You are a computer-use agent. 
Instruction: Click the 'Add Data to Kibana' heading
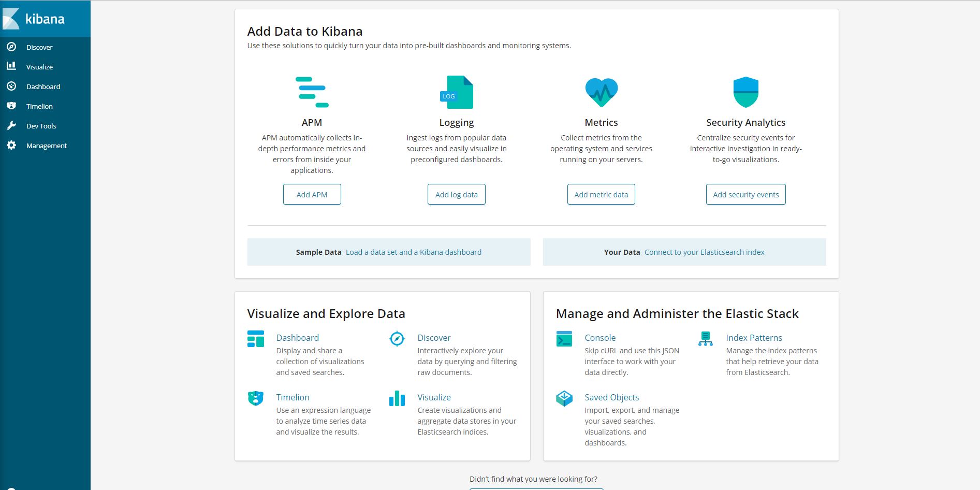point(305,32)
